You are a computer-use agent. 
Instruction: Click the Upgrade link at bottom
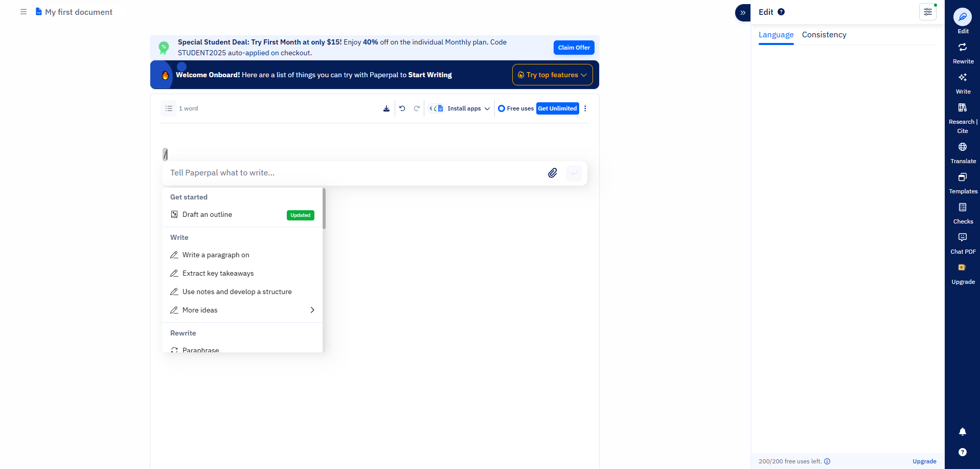(924, 461)
